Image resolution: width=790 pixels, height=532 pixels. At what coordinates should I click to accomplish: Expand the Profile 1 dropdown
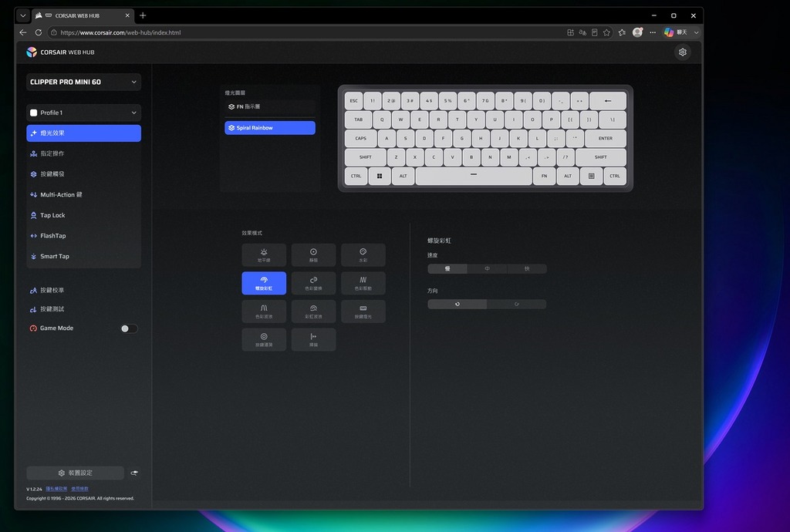pyautogui.click(x=83, y=113)
